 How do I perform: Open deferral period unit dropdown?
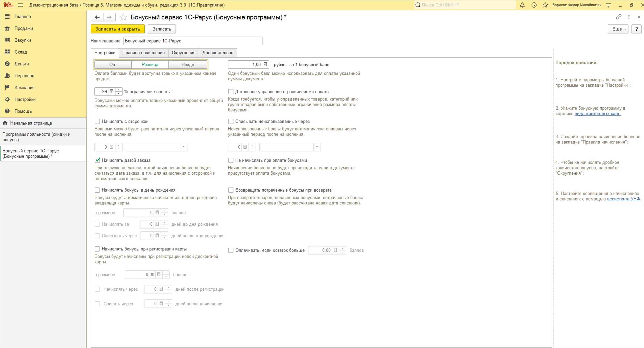[x=184, y=147]
